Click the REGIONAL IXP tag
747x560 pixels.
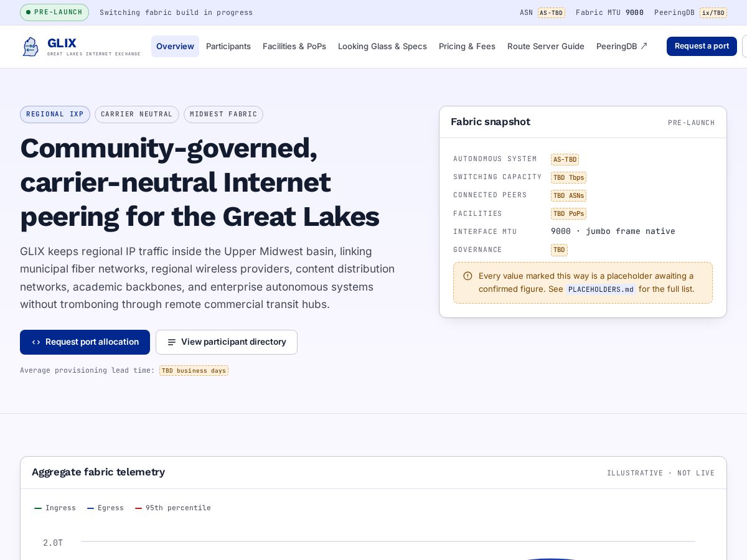(55, 114)
